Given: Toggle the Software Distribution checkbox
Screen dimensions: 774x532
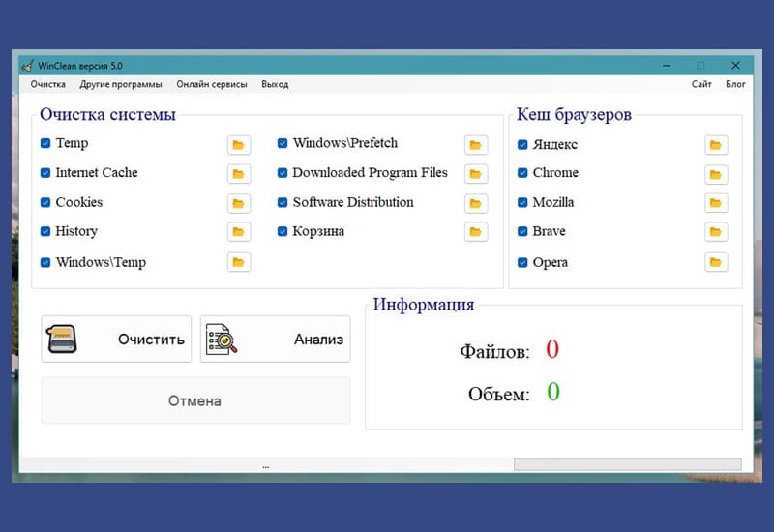Looking at the screenshot, I should (x=283, y=202).
